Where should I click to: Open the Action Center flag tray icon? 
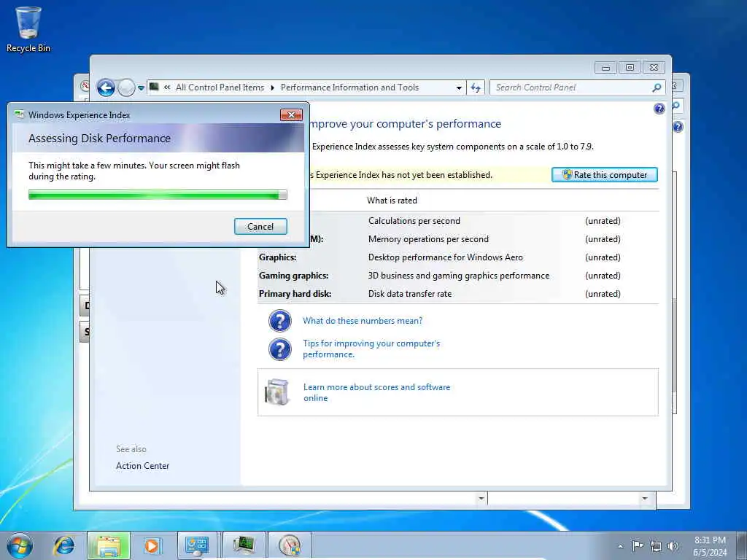coord(638,545)
